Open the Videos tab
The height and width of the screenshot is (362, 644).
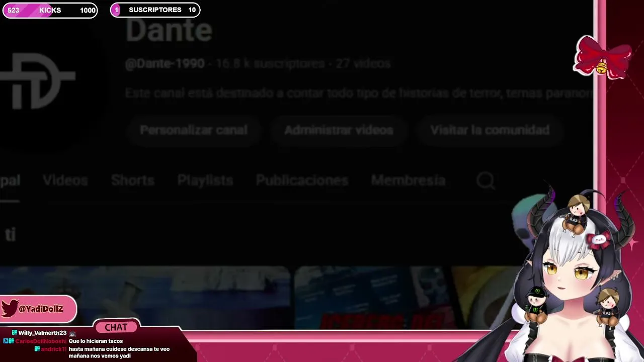[65, 180]
